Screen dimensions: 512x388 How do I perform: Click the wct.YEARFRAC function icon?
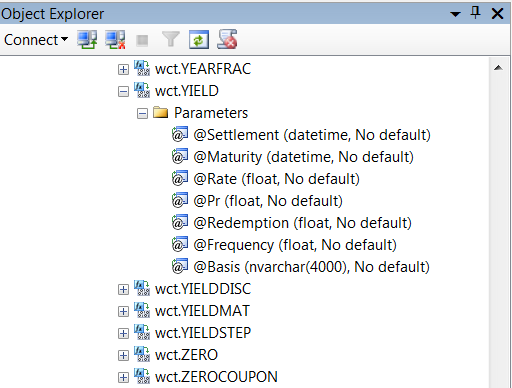(x=142, y=68)
